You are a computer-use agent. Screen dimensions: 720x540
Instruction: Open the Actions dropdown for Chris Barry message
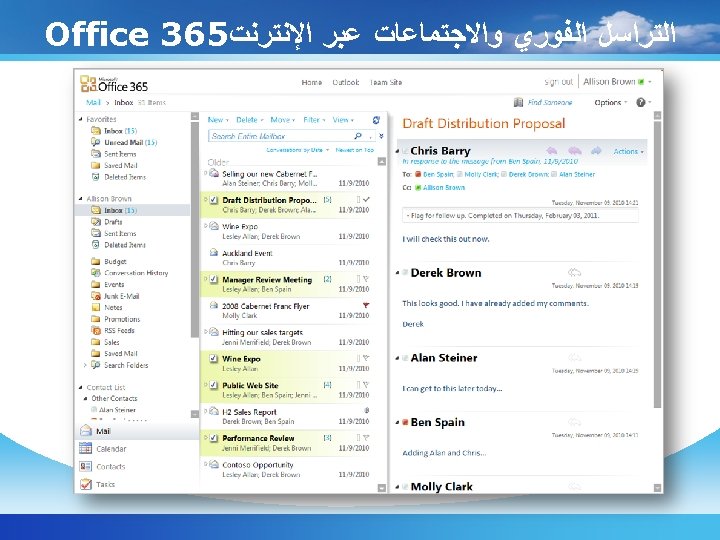pos(629,151)
